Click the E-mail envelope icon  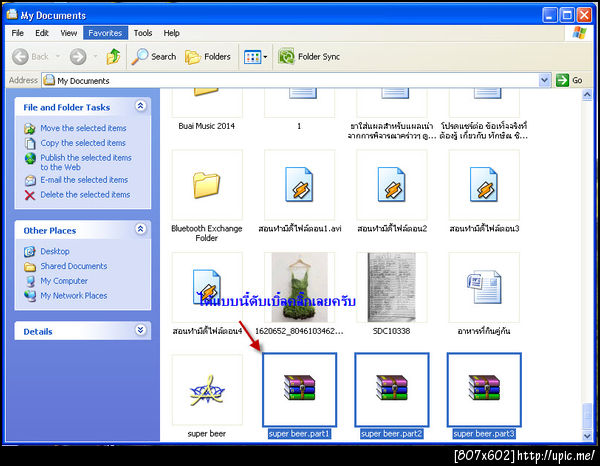tap(30, 180)
